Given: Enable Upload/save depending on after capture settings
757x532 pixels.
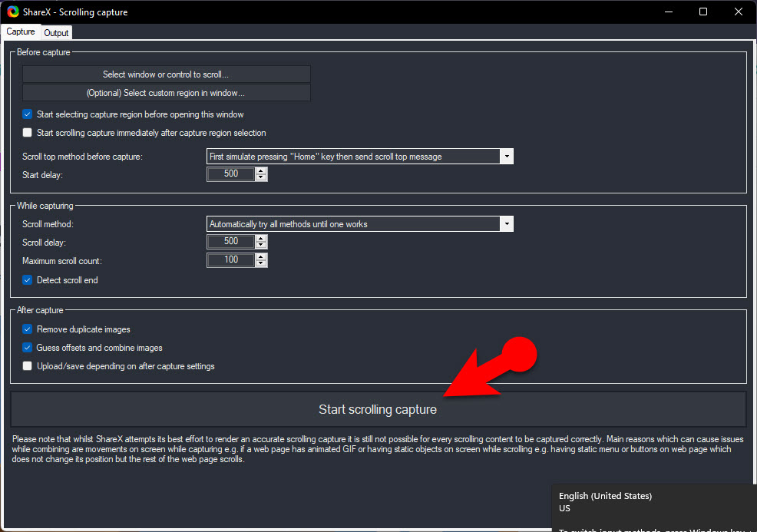Looking at the screenshot, I should click(x=28, y=366).
